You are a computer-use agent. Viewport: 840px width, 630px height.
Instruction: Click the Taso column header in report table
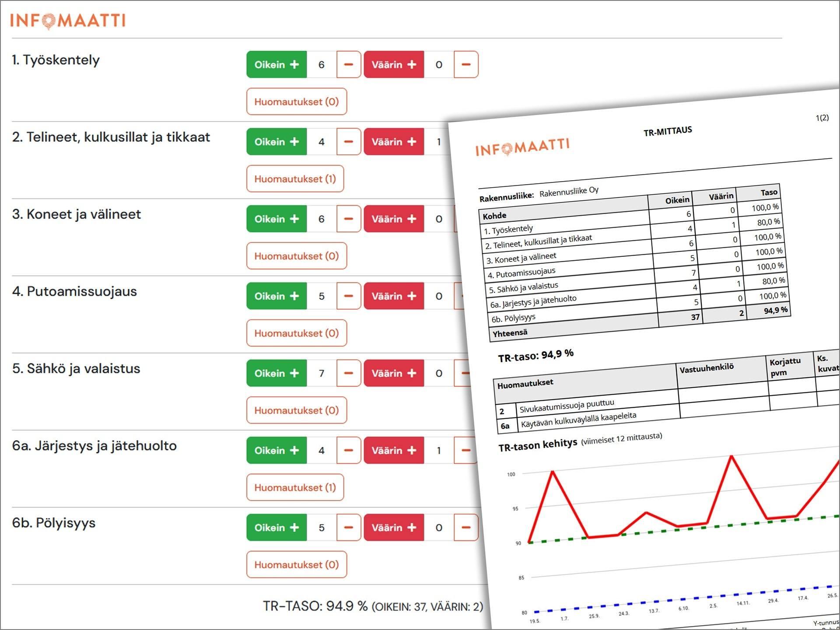click(769, 192)
